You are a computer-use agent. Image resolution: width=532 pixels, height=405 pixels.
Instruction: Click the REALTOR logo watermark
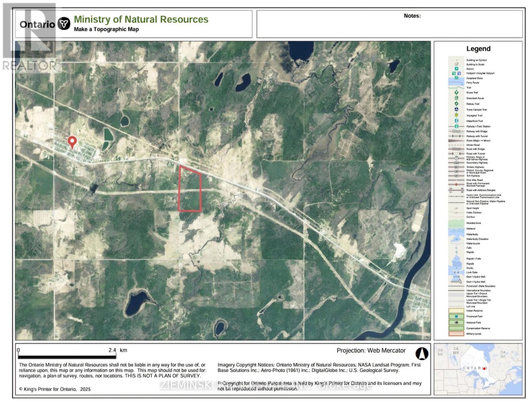[x=30, y=37]
